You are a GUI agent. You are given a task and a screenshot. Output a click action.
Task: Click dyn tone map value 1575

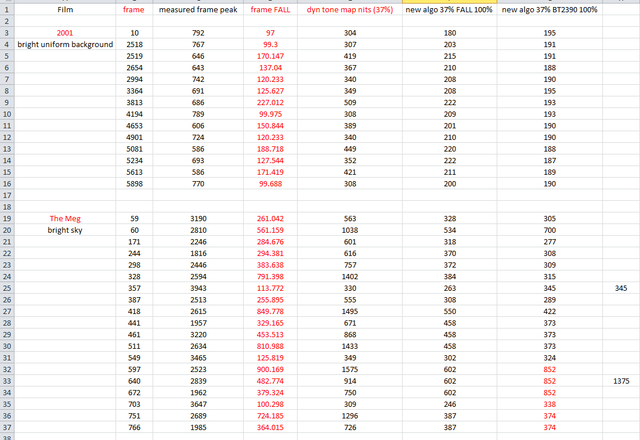point(350,369)
